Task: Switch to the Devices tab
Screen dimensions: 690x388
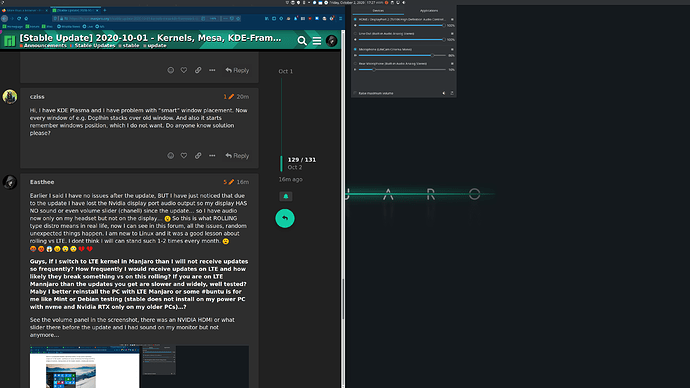Action: point(378,11)
